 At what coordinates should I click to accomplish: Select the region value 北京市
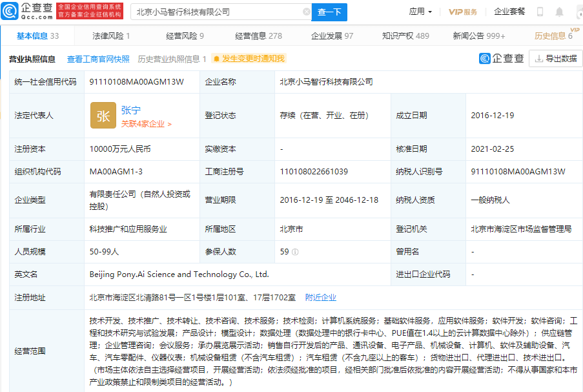pos(292,229)
